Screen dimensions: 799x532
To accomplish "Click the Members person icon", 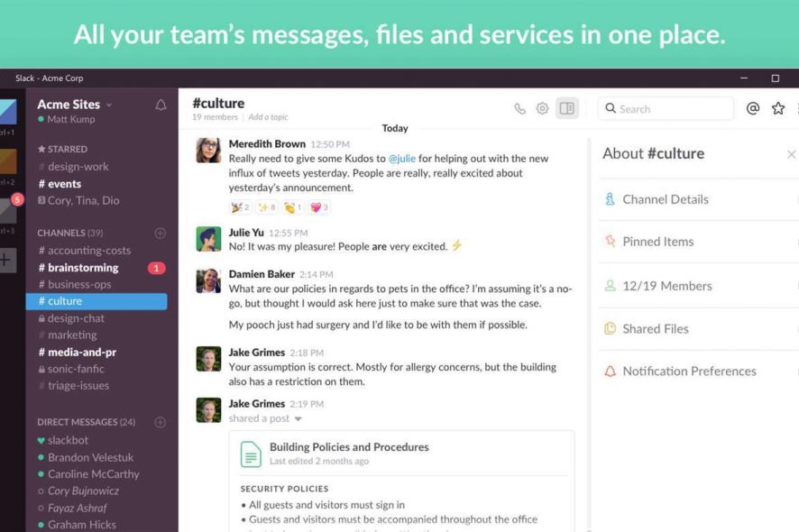I will coord(610,285).
